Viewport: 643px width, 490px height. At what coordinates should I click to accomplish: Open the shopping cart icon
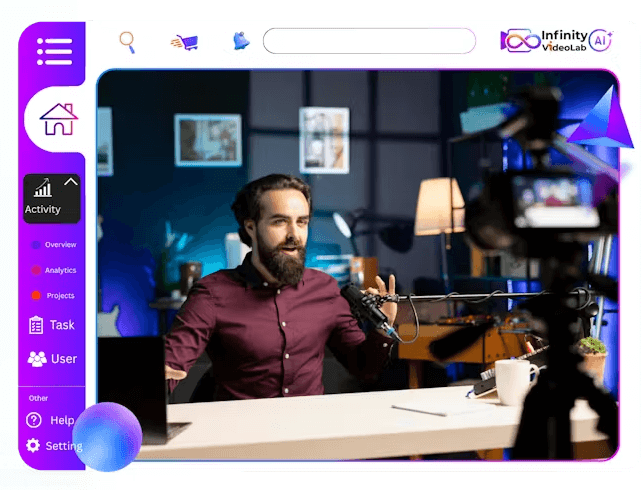click(x=185, y=42)
